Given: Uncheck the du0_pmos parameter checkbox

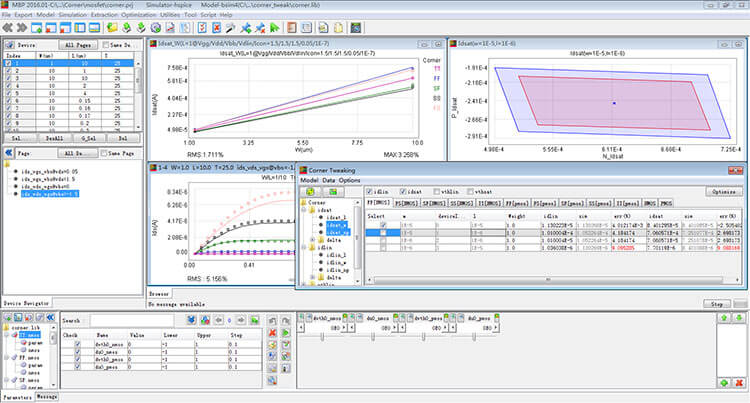Looking at the screenshot, I should 77,367.
